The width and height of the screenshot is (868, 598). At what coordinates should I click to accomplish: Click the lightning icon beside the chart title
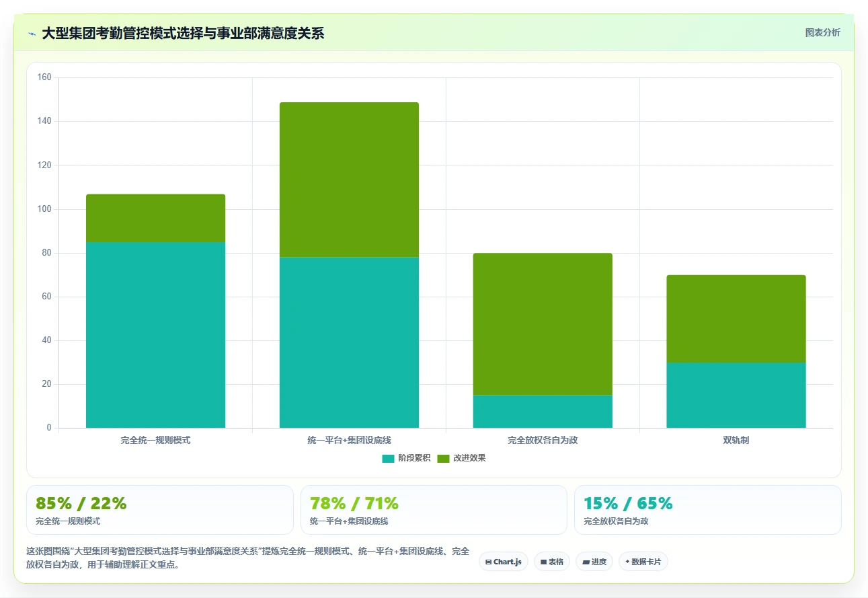(x=32, y=33)
